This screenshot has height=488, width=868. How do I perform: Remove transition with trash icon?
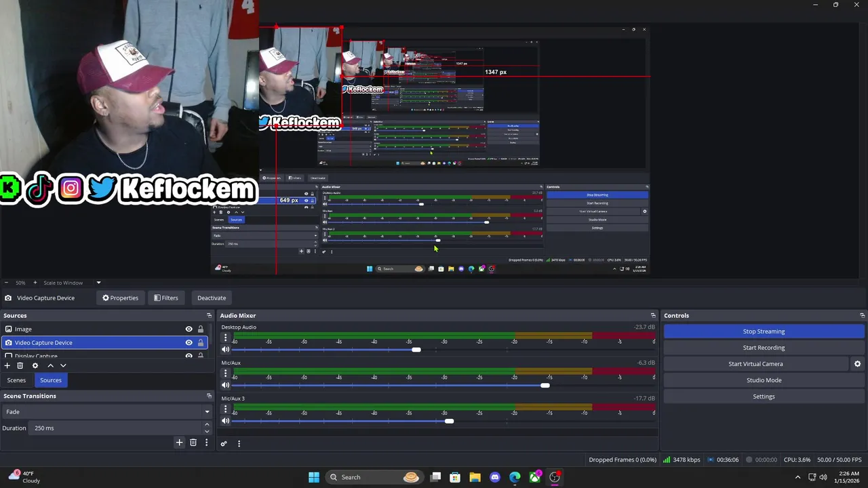pyautogui.click(x=193, y=443)
